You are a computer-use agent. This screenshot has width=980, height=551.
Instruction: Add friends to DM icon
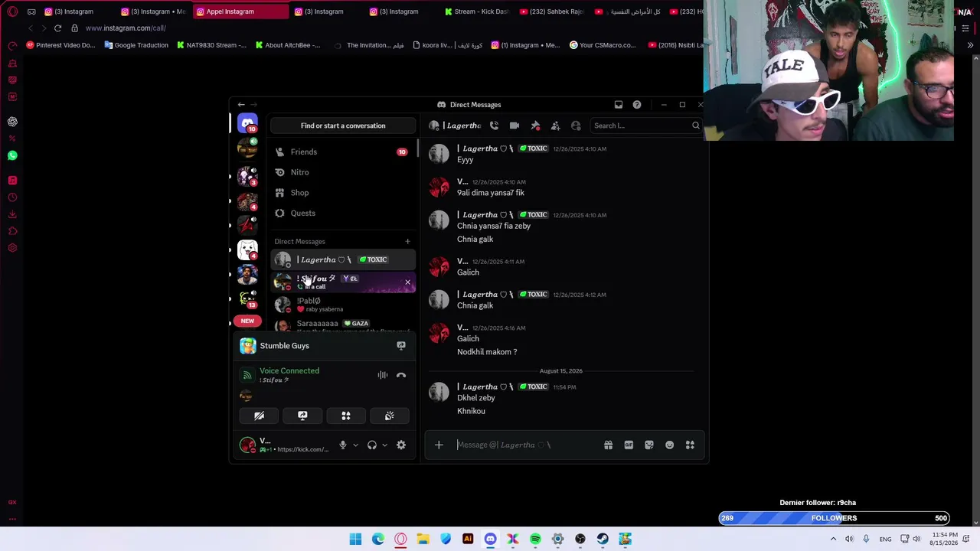click(556, 126)
